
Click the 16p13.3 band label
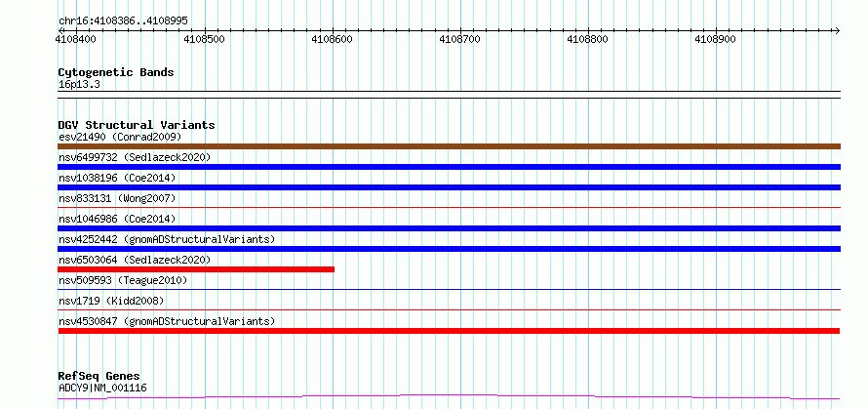79,85
